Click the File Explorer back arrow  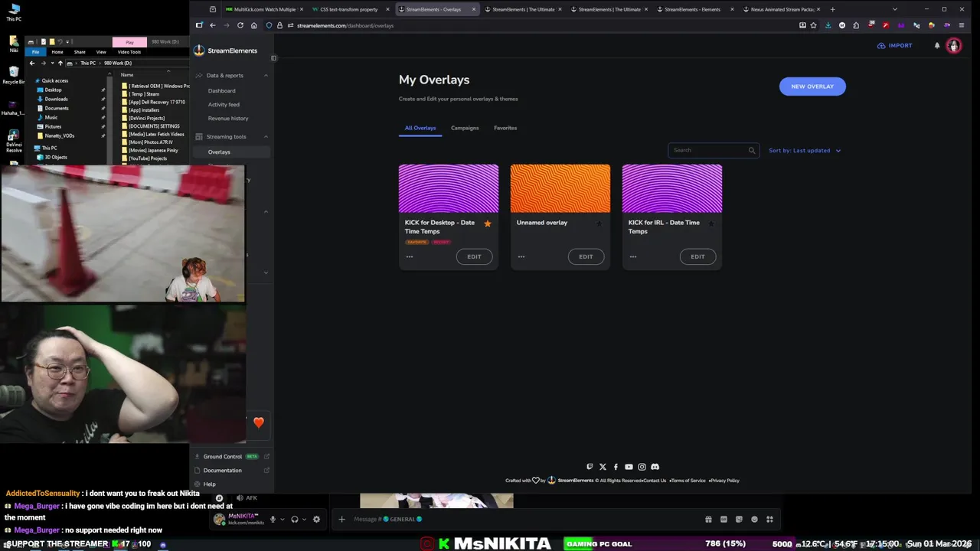(x=32, y=63)
